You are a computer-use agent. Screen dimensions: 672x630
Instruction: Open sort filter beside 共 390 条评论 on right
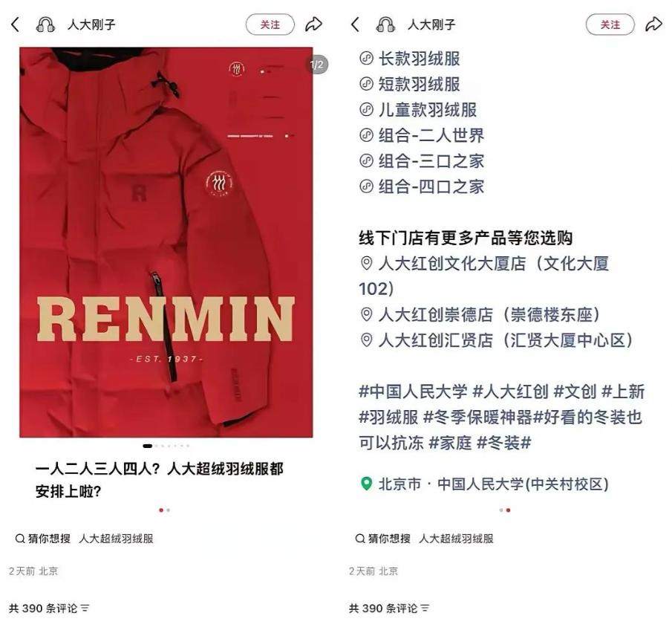pos(425,608)
